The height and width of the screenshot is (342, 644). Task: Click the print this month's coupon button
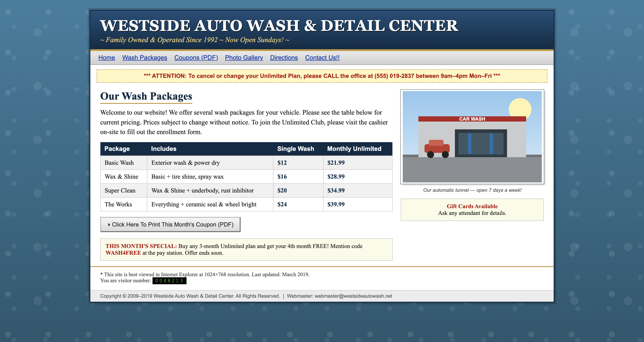pyautogui.click(x=170, y=224)
